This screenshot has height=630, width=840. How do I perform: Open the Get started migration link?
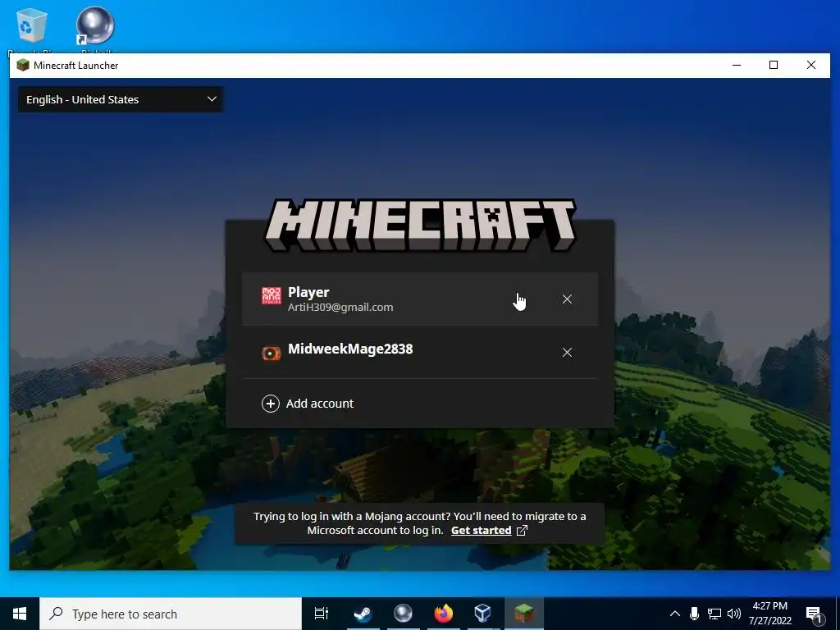(x=481, y=531)
